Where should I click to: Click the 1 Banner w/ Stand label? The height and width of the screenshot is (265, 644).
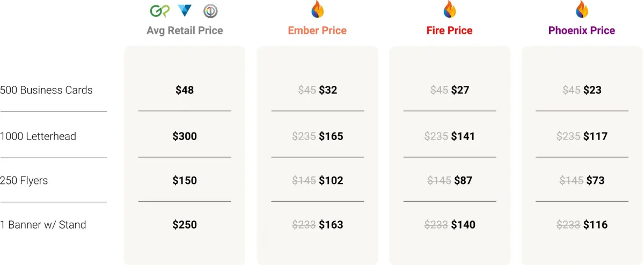click(x=43, y=224)
